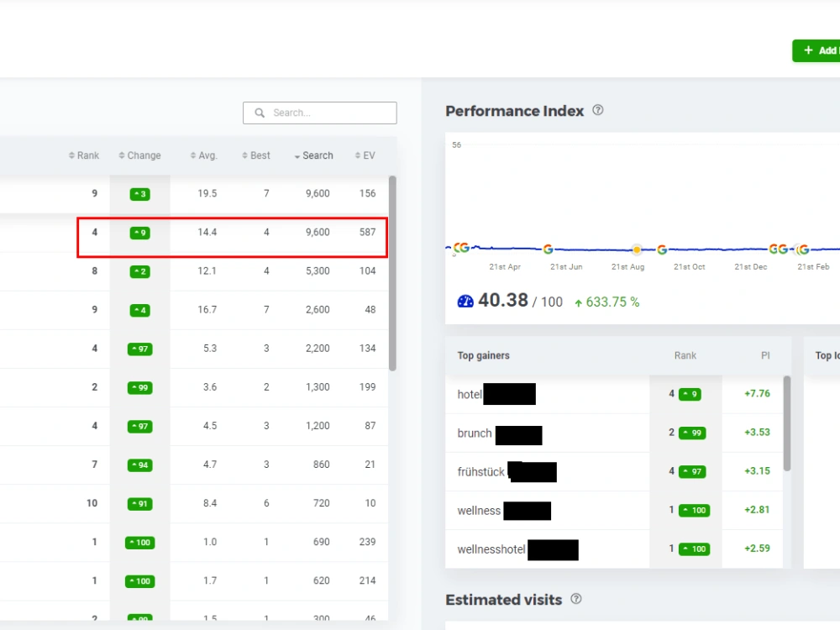The width and height of the screenshot is (840, 630).
Task: Click badge 100 in wellness gainer row
Action: 695,510
